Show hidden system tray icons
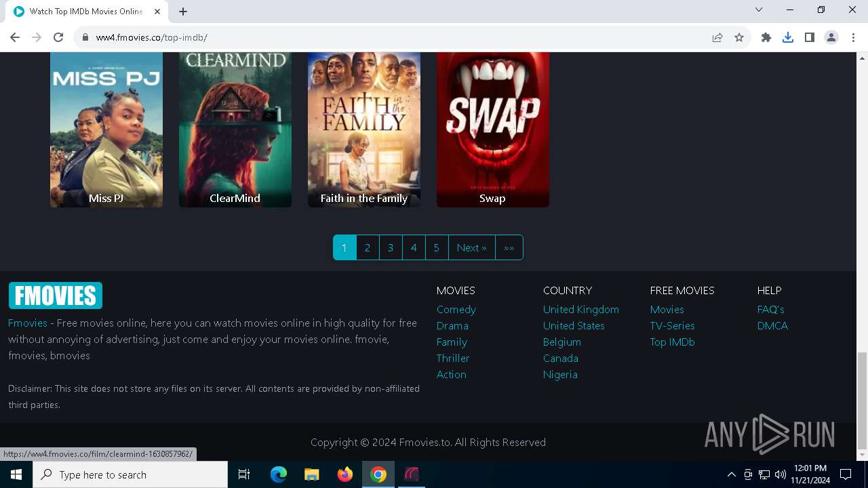Screen dimensions: 868x488 [x=731, y=474]
